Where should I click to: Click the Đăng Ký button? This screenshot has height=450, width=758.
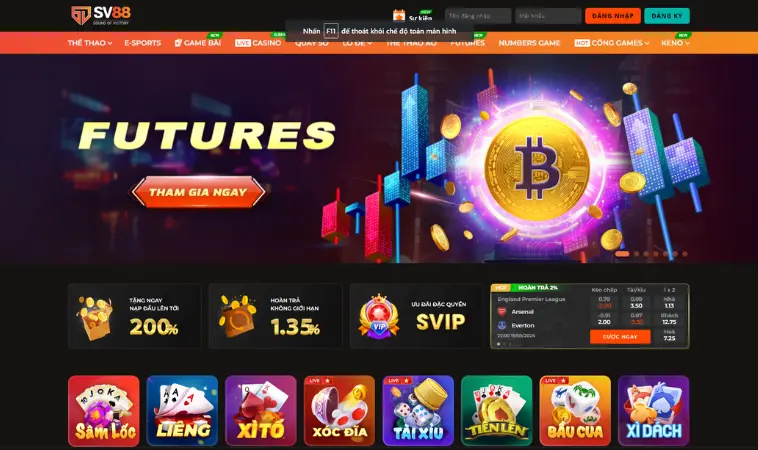(x=667, y=16)
